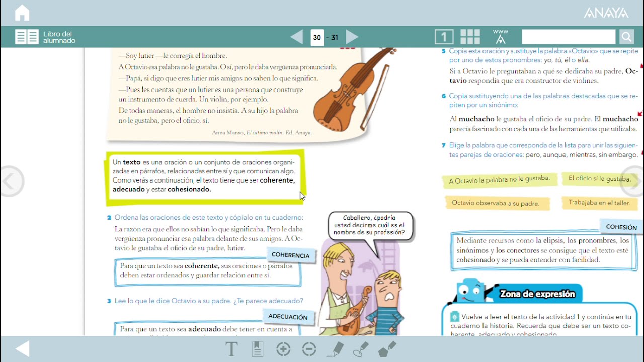Select the highlighter underline tool
644x362 pixels.
coord(335,349)
